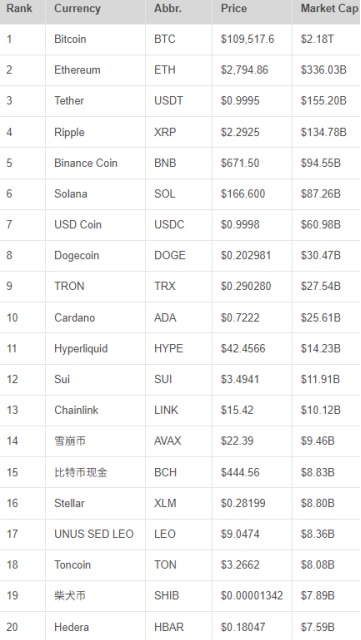Open the Bitcoin currency link
The height and width of the screenshot is (640, 361).
[70, 39]
